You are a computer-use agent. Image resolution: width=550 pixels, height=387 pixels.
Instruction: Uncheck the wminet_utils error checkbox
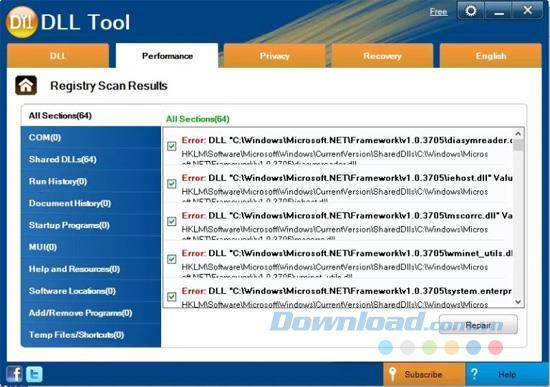point(172,259)
